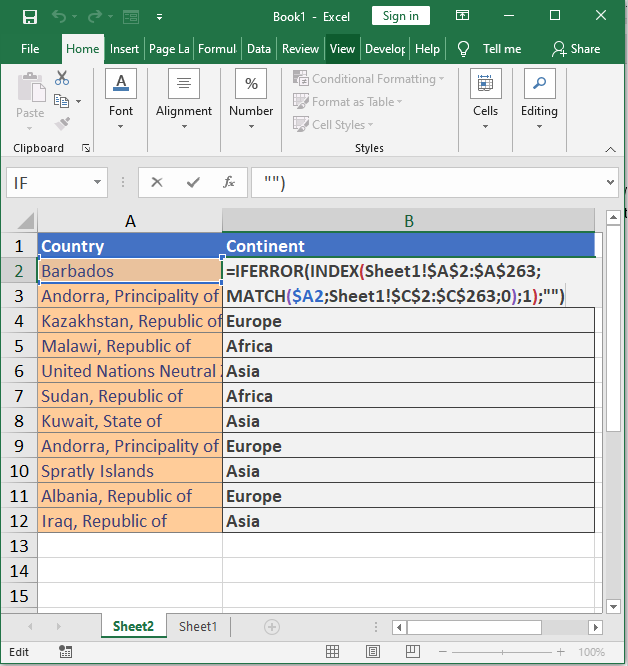Click cell Spratly Islands
Screen dimensions: 628x666
pyautogui.click(x=130, y=471)
